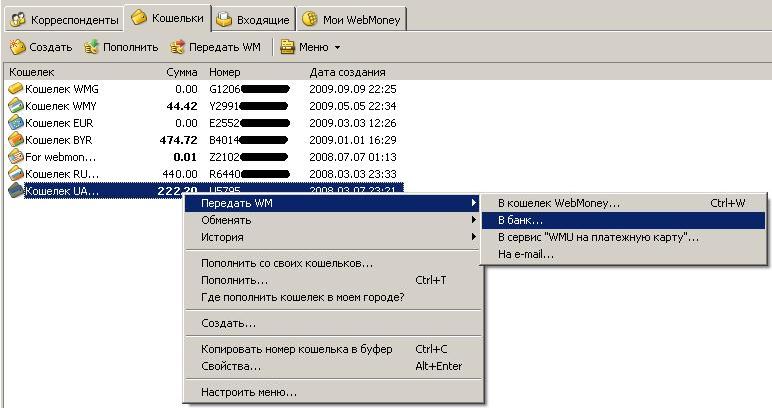Click the Меню toolbar icon
This screenshot has height=408, width=772.
coord(287,47)
